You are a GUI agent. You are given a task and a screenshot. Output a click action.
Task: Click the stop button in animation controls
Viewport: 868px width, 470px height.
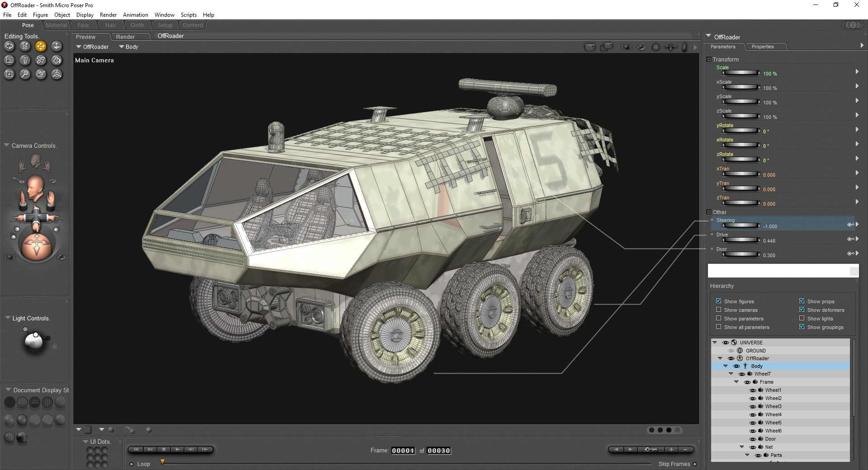click(x=164, y=450)
